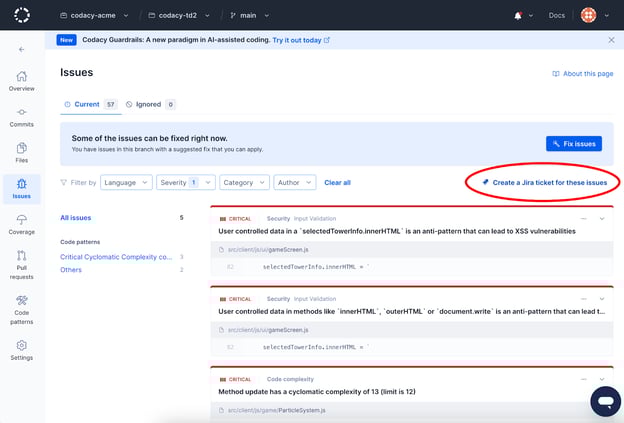Open Category filter dropdown
This screenshot has height=423, width=624.
coord(244,183)
